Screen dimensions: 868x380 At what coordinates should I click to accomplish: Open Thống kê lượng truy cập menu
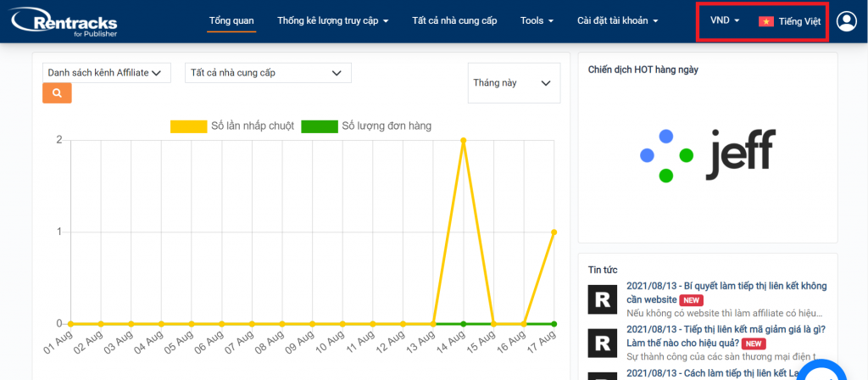[333, 21]
